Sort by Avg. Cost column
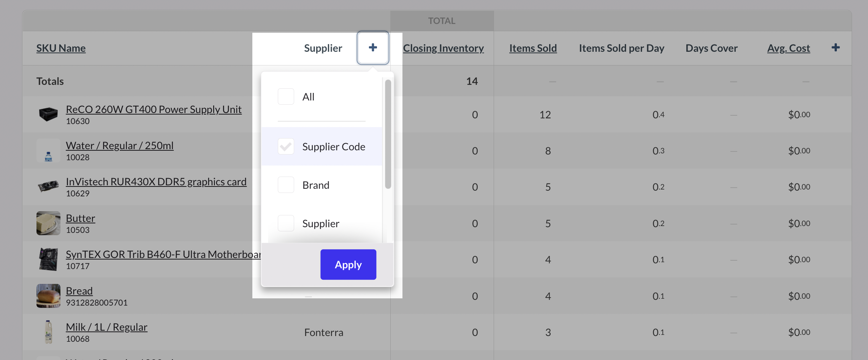 788,48
